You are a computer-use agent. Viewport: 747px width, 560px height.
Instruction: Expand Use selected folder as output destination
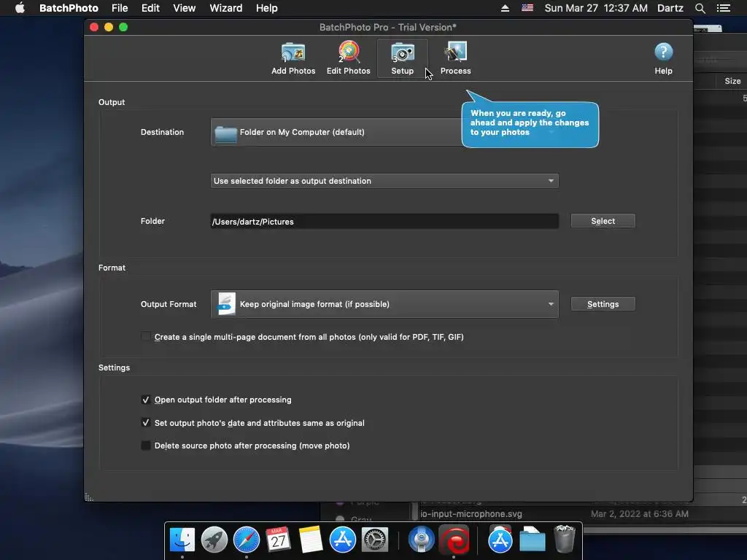click(384, 181)
